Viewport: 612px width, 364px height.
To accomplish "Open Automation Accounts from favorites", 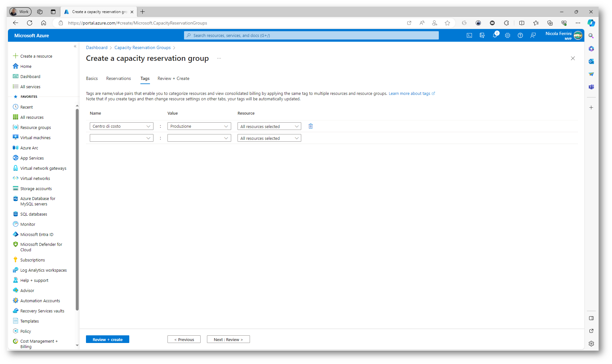I will pos(40,301).
